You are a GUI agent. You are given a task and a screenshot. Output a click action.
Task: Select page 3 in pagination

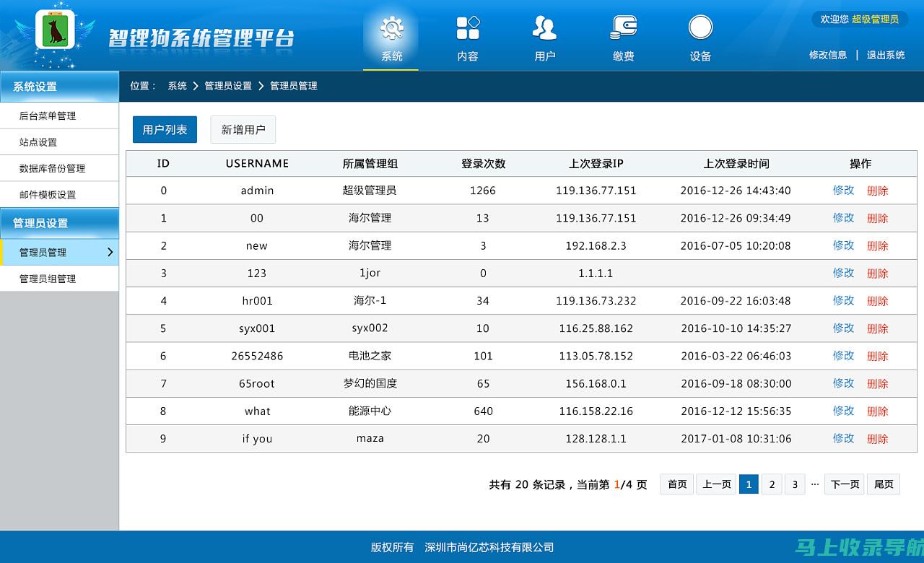point(795,484)
